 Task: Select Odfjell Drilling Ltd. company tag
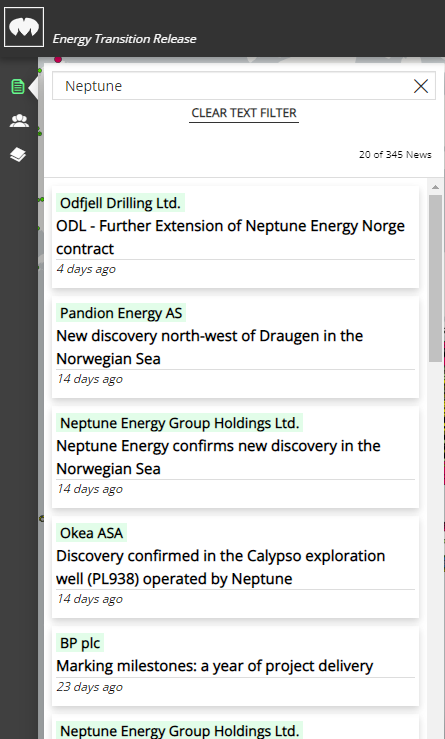[x=120, y=203]
